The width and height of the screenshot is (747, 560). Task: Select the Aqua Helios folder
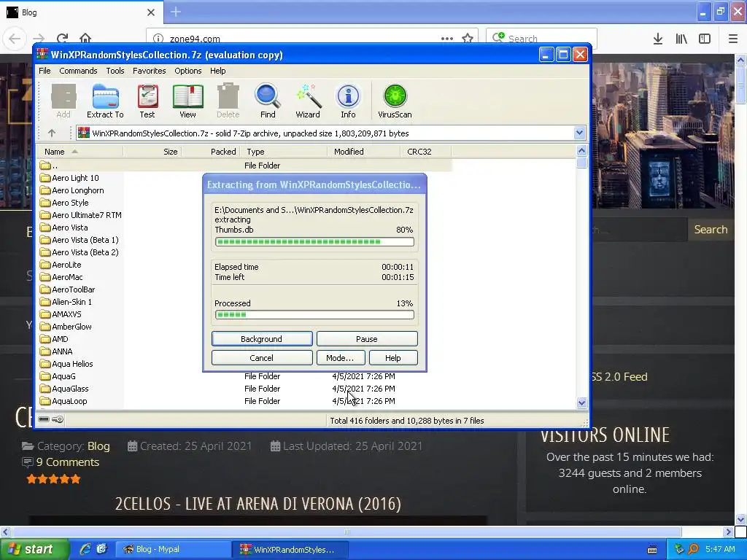click(x=66, y=363)
